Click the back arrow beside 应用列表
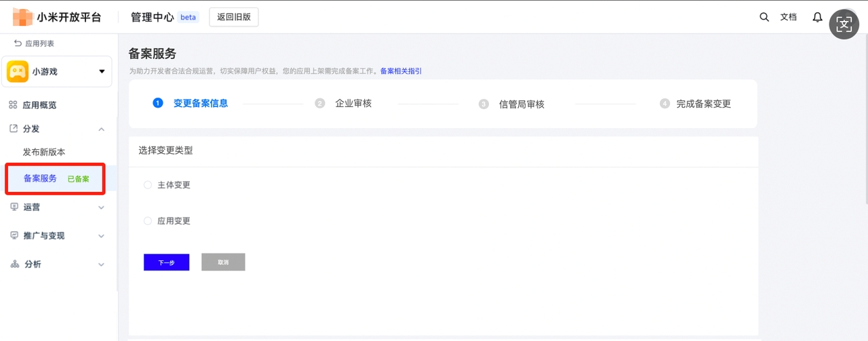The image size is (868, 341). [18, 43]
